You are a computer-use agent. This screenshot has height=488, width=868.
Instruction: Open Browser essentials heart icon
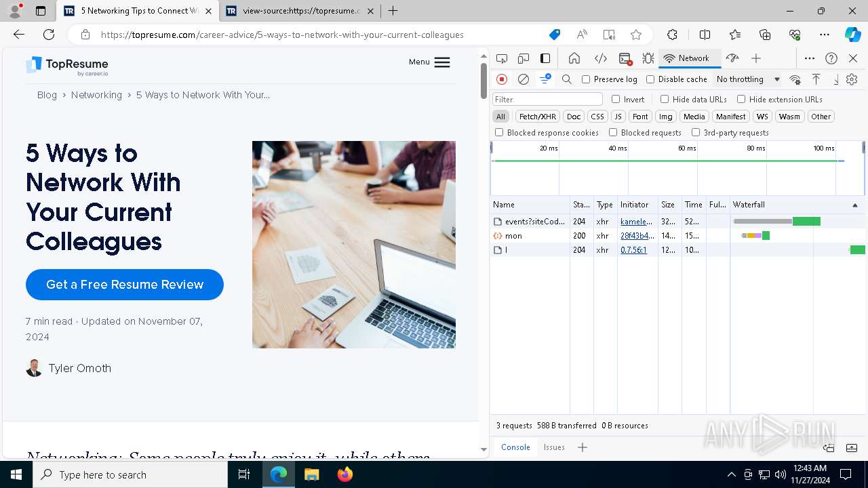795,35
